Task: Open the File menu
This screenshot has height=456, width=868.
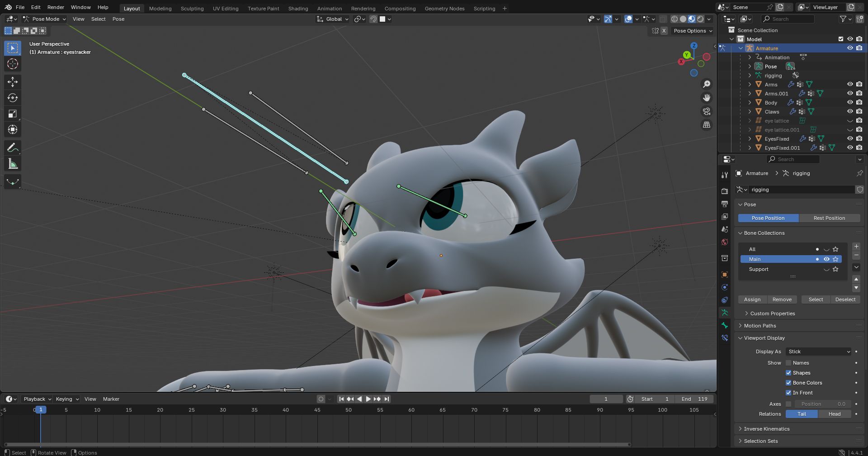Action: [20, 7]
